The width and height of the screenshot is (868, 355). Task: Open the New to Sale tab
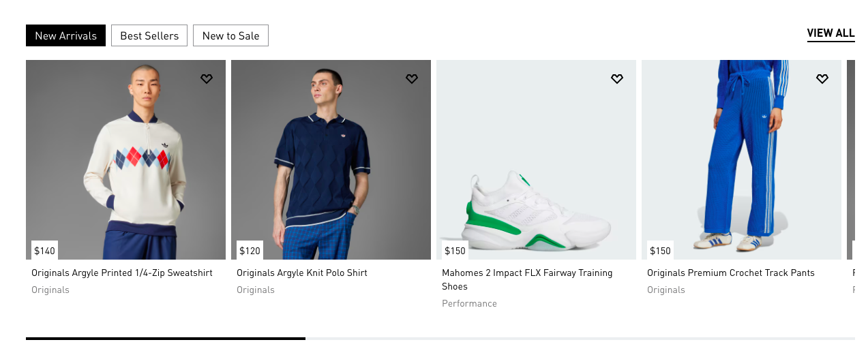coord(230,36)
